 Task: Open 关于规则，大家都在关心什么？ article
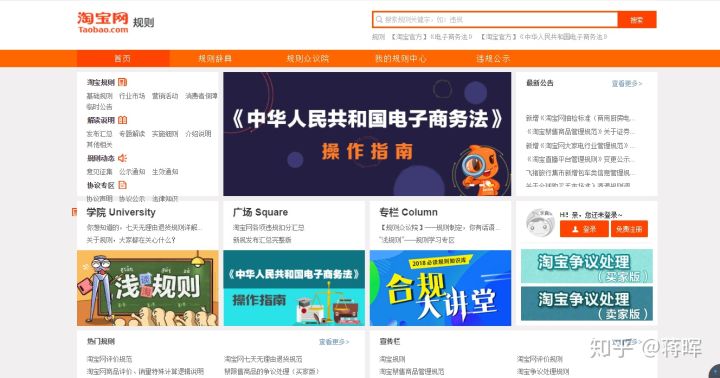click(131, 240)
